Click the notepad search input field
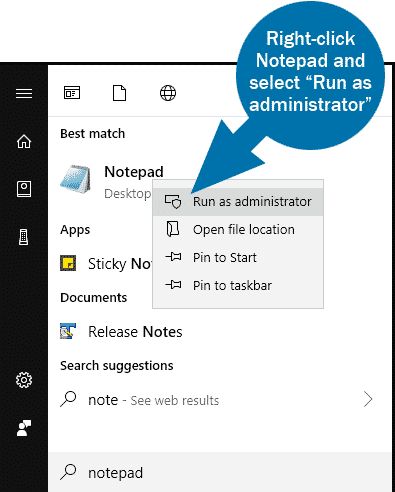 [220, 472]
